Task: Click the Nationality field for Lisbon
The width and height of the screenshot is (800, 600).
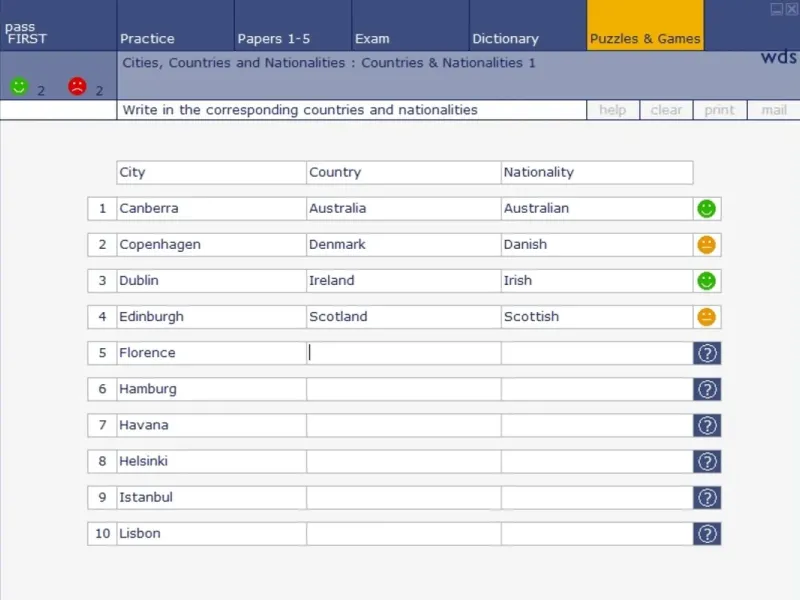Action: point(596,533)
